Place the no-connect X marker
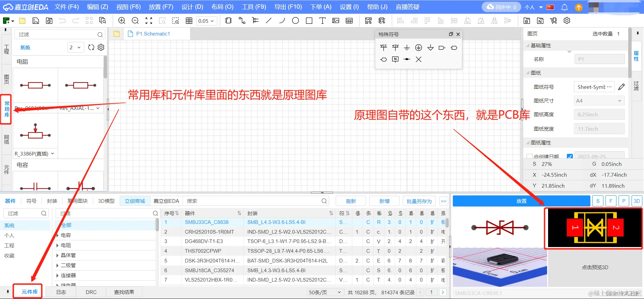This screenshot has width=644, height=299. pyautogui.click(x=419, y=59)
